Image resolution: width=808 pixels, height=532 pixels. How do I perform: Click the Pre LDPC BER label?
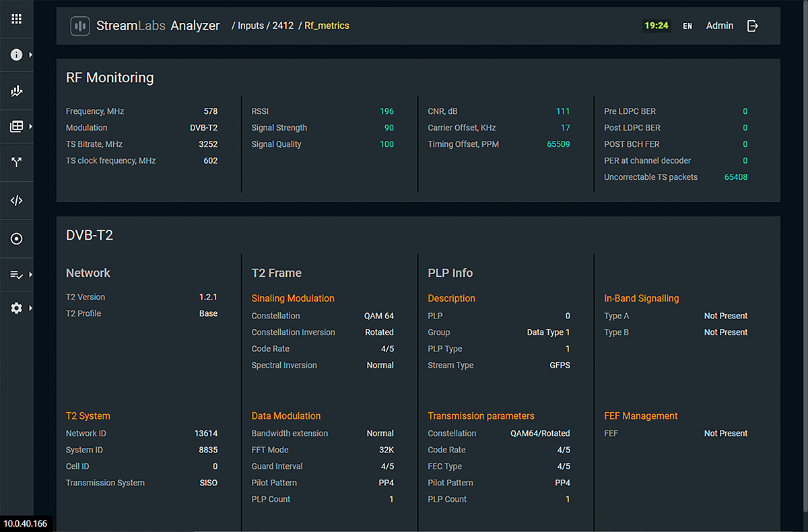[x=630, y=111]
